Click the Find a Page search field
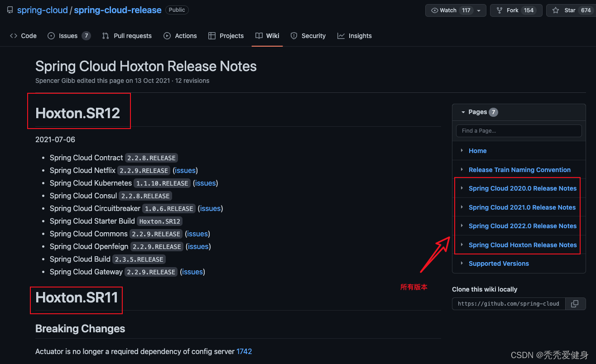 click(x=519, y=131)
